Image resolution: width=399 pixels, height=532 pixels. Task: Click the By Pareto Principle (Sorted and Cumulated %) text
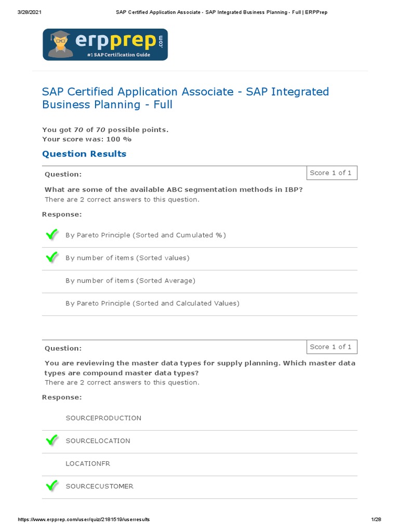(x=145, y=235)
